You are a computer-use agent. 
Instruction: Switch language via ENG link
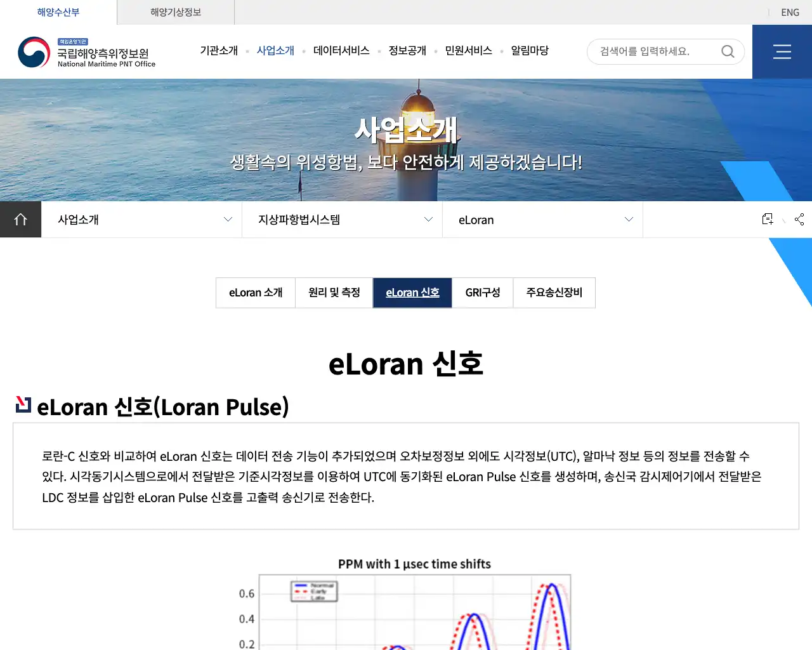(x=790, y=12)
